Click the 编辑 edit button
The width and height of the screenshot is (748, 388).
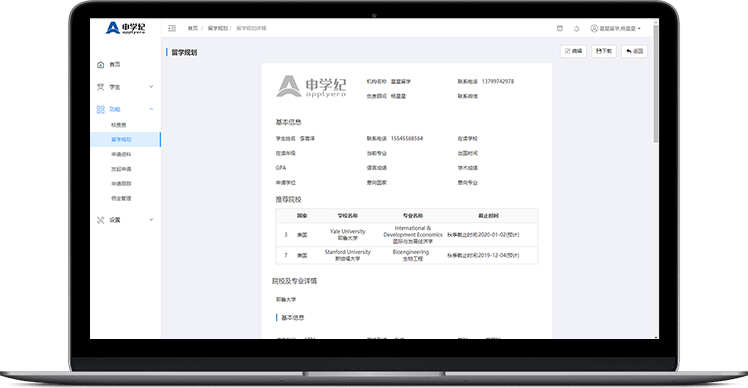click(573, 51)
